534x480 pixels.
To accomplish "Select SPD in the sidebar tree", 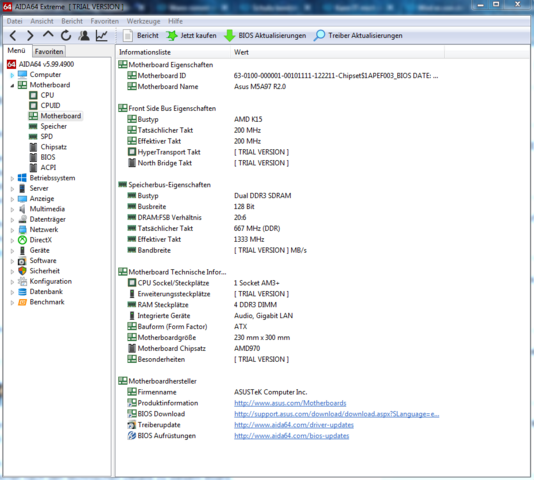I will pos(47,137).
